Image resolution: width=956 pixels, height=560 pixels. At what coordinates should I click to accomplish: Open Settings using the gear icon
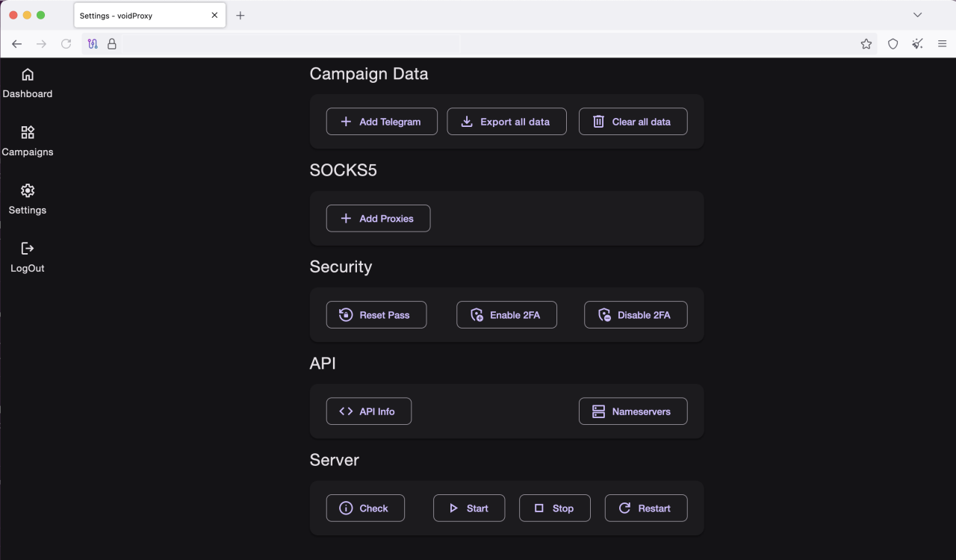(28, 190)
